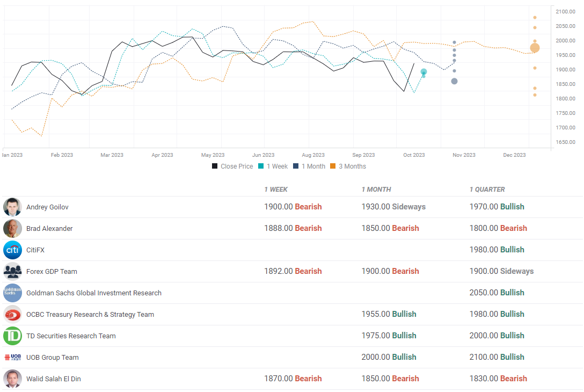The image size is (584, 392).
Task: Click the teal 1 Week forecast dot
Action: pos(424,72)
